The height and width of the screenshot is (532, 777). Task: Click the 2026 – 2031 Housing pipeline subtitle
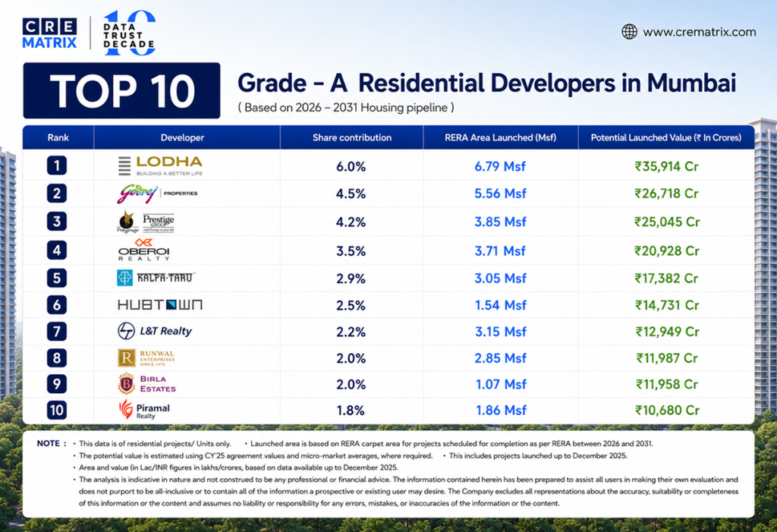click(x=346, y=108)
